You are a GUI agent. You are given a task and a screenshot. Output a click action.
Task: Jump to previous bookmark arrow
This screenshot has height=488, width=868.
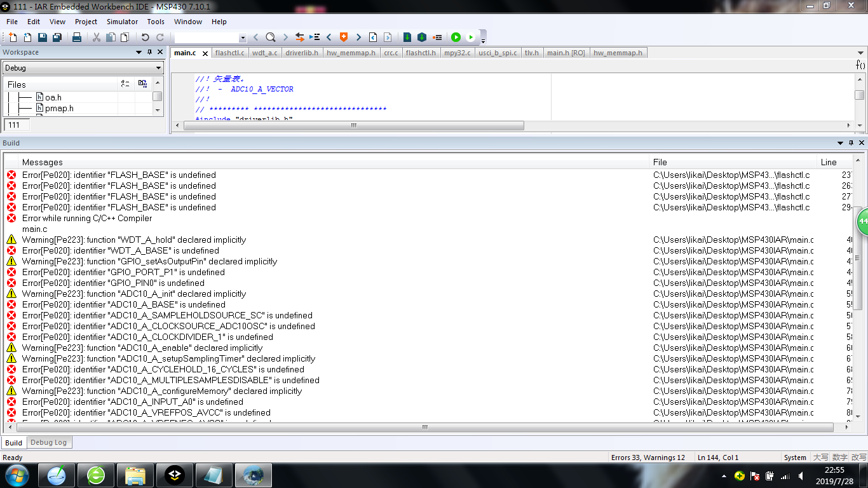pyautogui.click(x=329, y=37)
